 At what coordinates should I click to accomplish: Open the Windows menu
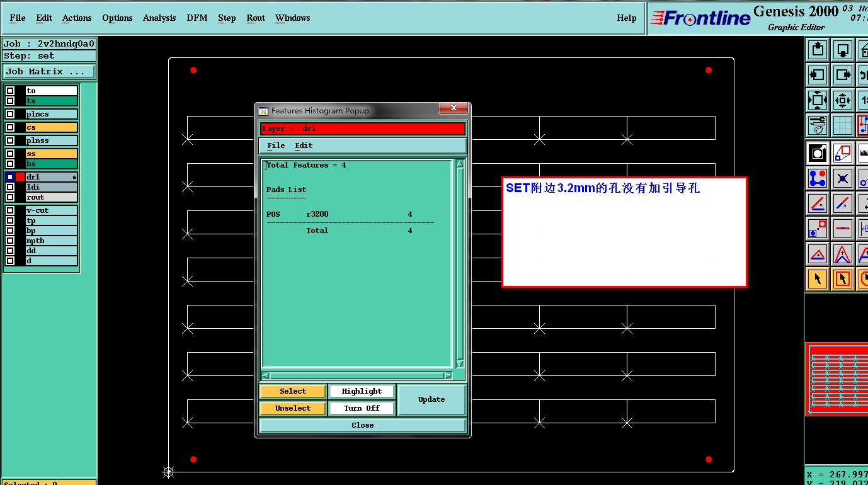coord(293,18)
